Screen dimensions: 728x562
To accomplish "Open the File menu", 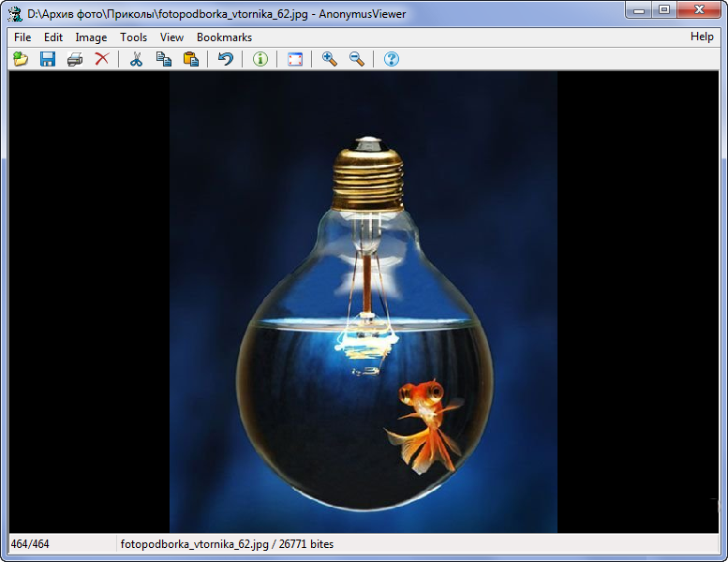I will 22,37.
